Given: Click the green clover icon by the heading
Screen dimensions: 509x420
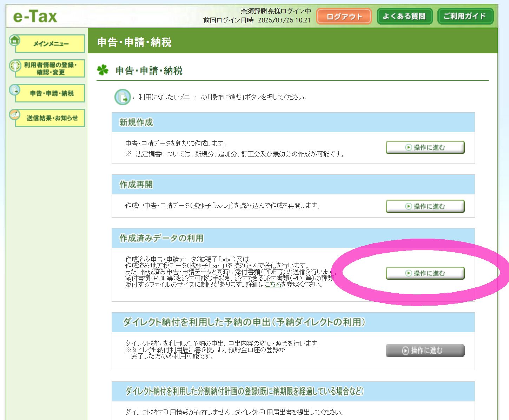Looking at the screenshot, I should click(103, 70).
